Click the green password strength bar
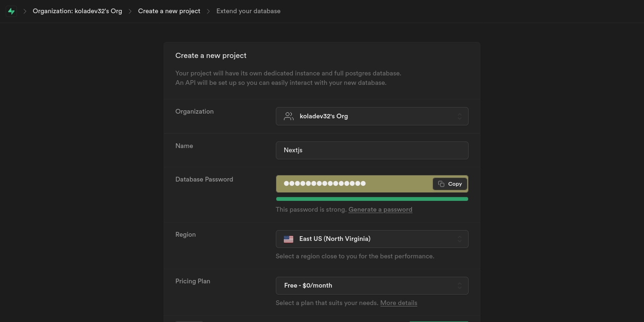 coord(372,199)
